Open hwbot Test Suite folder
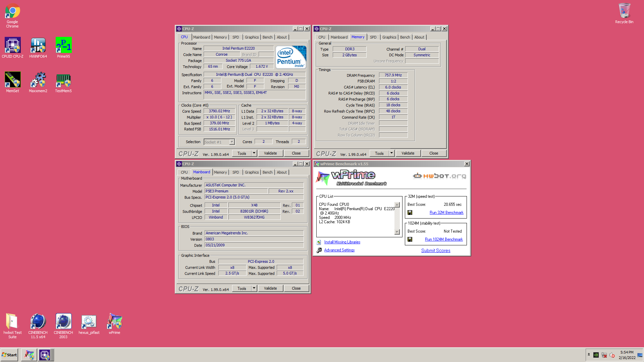Image resolution: width=644 pixels, height=362 pixels. 12,326
